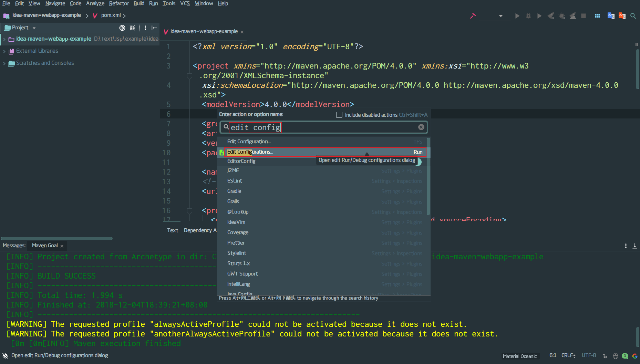Select the @Lookup inspection result
The image size is (640, 364).
pyautogui.click(x=322, y=212)
